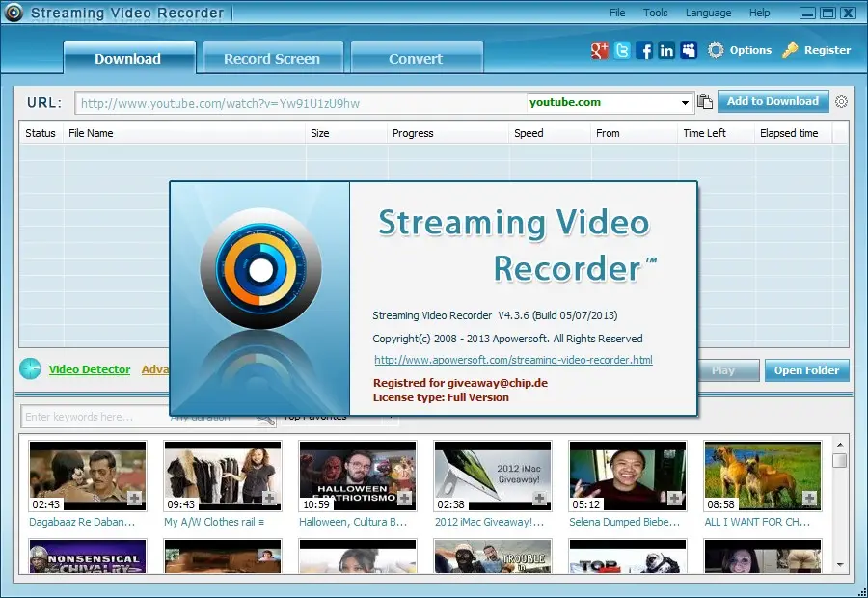
Task: Sort by the Size column header
Action: click(x=346, y=133)
